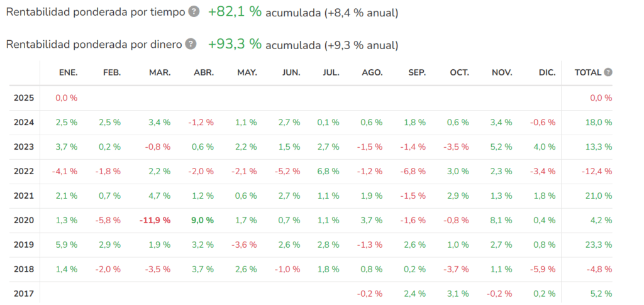This screenshot has height=305, width=644.
Task: Click help icon next to Rentabilidad ponderada por tiempo
Action: tap(194, 11)
